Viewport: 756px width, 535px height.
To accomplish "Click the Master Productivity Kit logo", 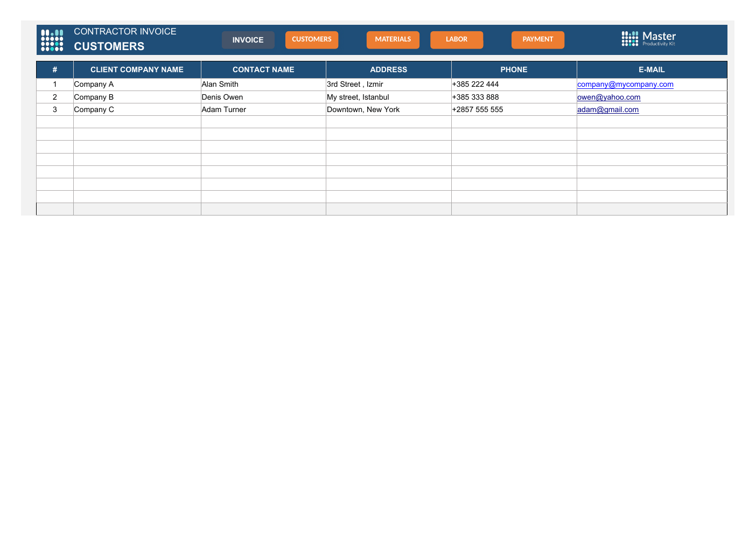I will coord(648,39).
